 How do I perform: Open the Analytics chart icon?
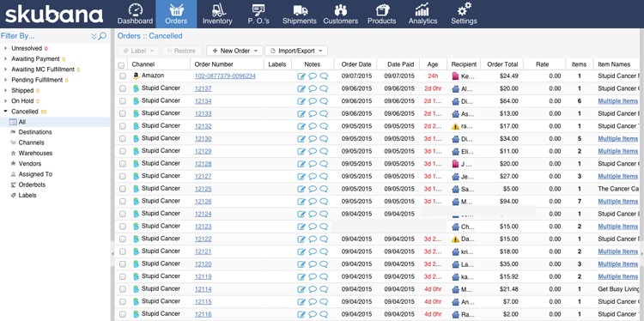(422, 9)
